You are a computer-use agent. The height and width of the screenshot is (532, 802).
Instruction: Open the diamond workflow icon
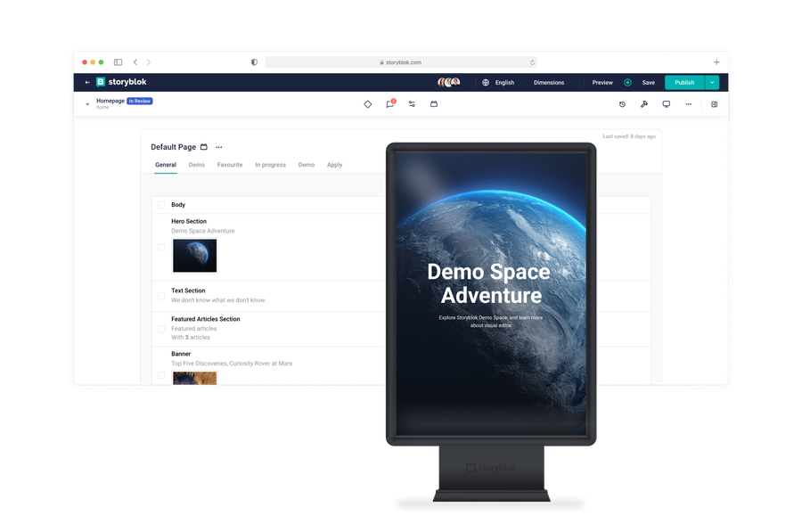[368, 104]
